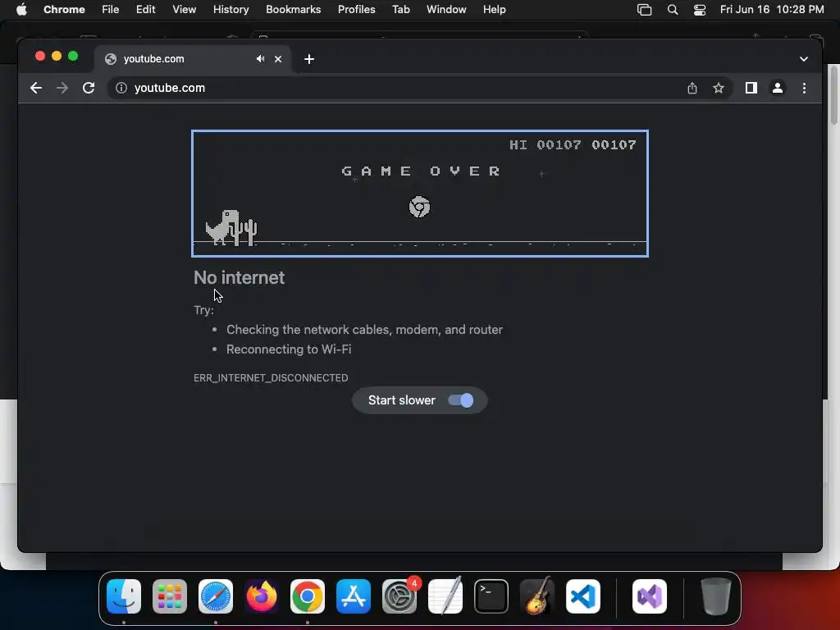Turn off the Start slower toggle
The height and width of the screenshot is (630, 840).
pos(461,400)
